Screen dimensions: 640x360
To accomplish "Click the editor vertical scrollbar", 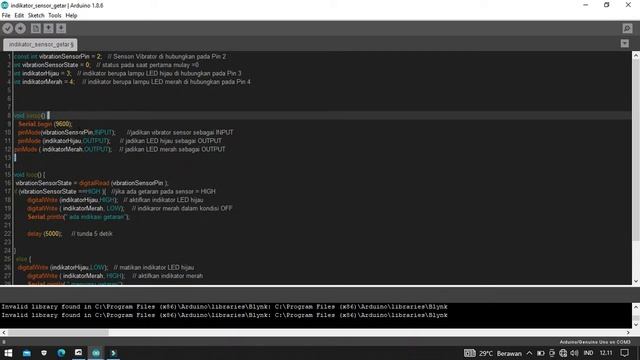I will tap(636, 149).
